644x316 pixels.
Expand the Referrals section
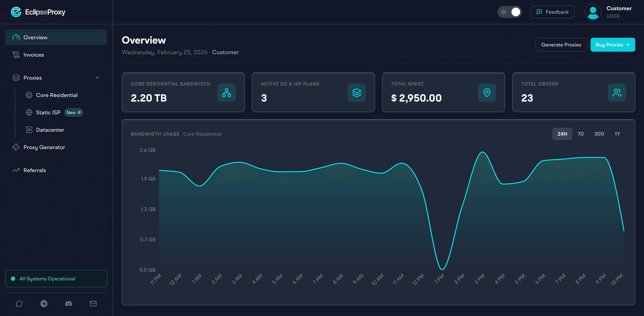click(35, 170)
